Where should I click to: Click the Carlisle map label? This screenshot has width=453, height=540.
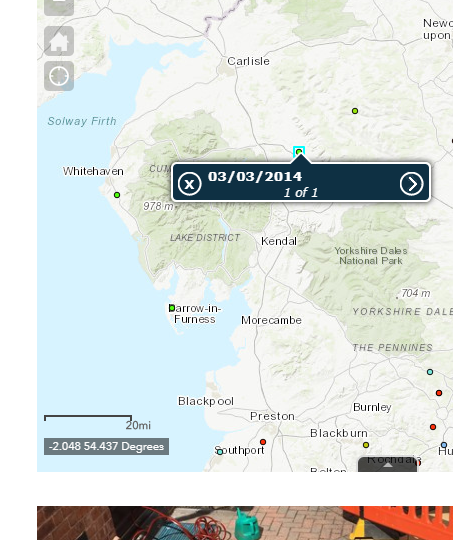click(248, 61)
